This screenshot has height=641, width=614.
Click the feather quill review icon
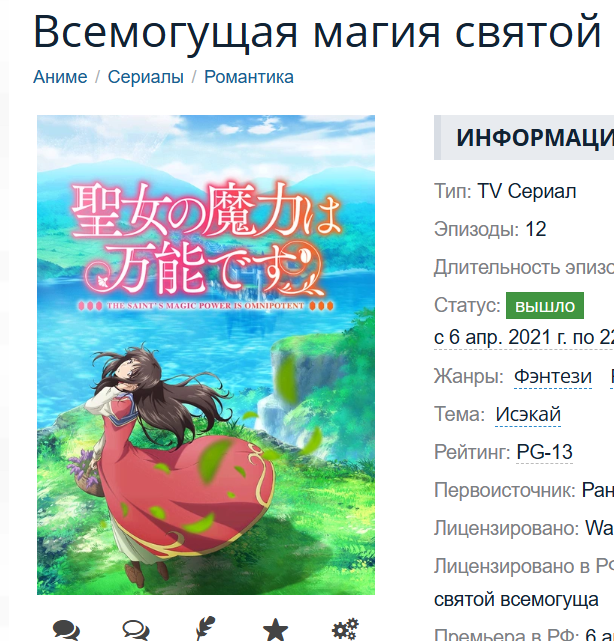pos(205,629)
